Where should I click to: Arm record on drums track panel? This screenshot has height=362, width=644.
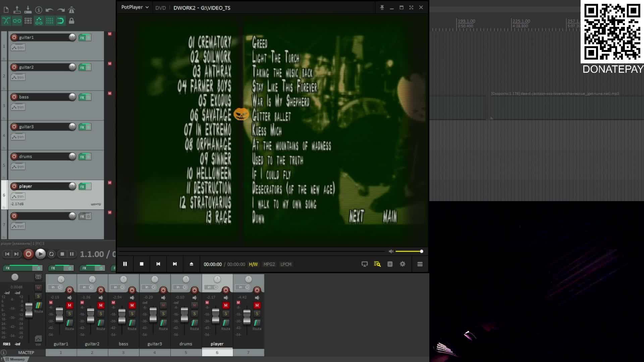(14, 156)
